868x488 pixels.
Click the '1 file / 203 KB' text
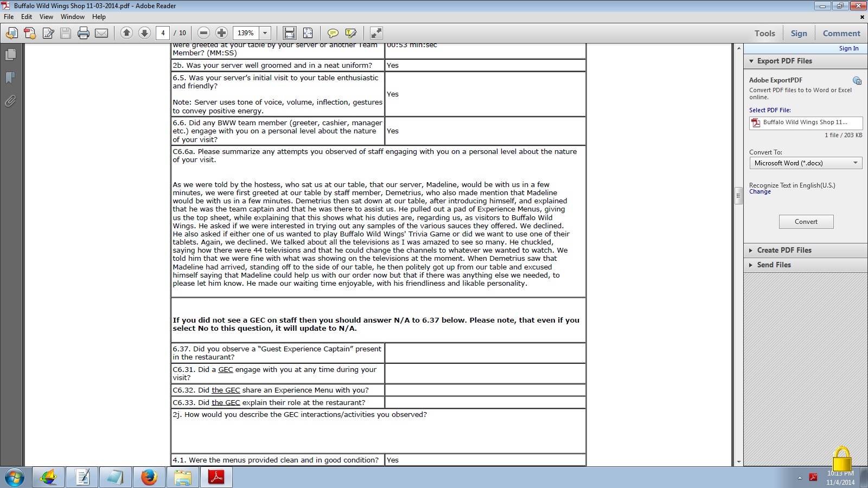coord(843,135)
